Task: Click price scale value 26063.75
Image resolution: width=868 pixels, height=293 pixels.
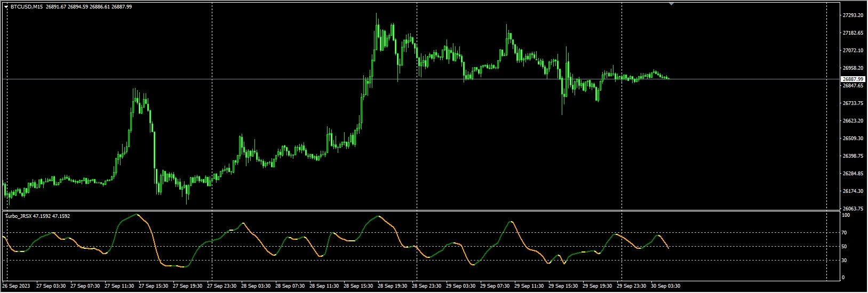Action: tap(853, 209)
